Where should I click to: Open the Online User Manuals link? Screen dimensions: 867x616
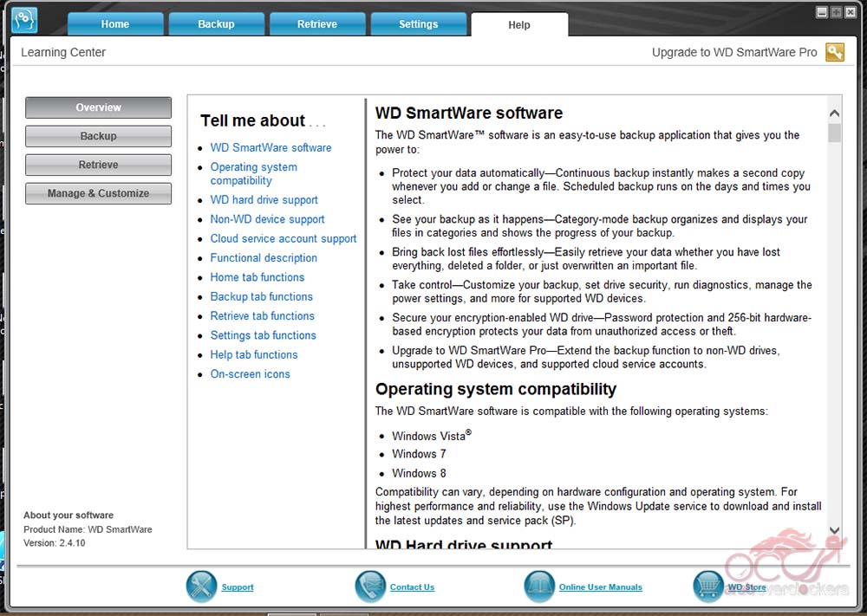pos(600,587)
